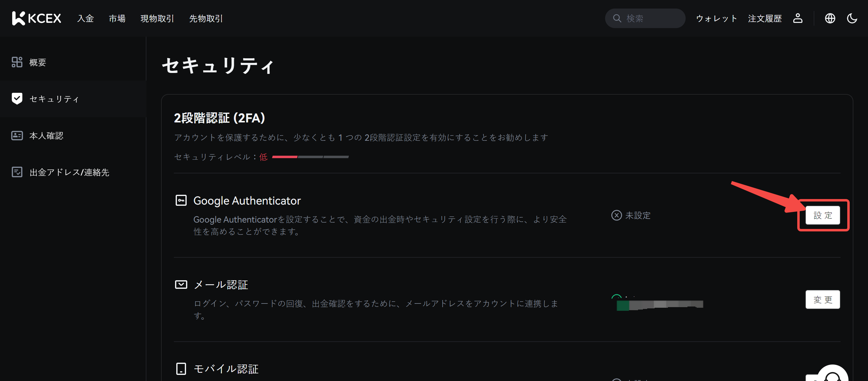Click the Google Authenticator key icon
Image resolution: width=868 pixels, height=381 pixels.
181,200
